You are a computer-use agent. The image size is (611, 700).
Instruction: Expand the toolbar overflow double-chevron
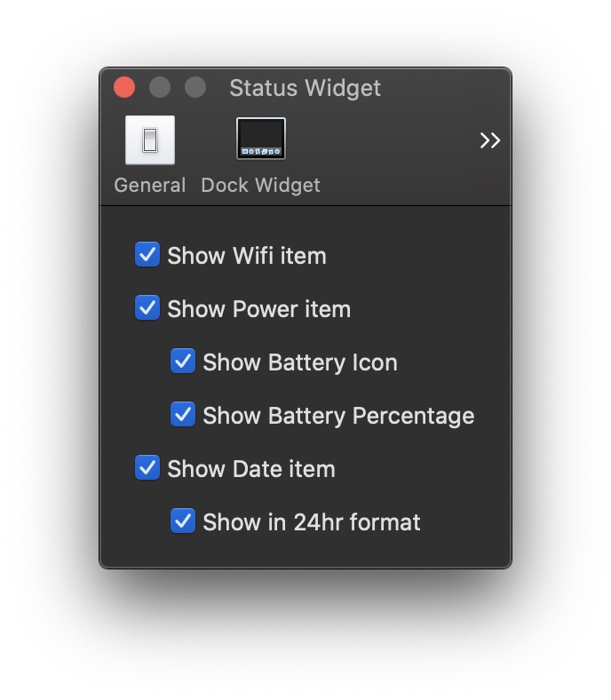point(490,140)
